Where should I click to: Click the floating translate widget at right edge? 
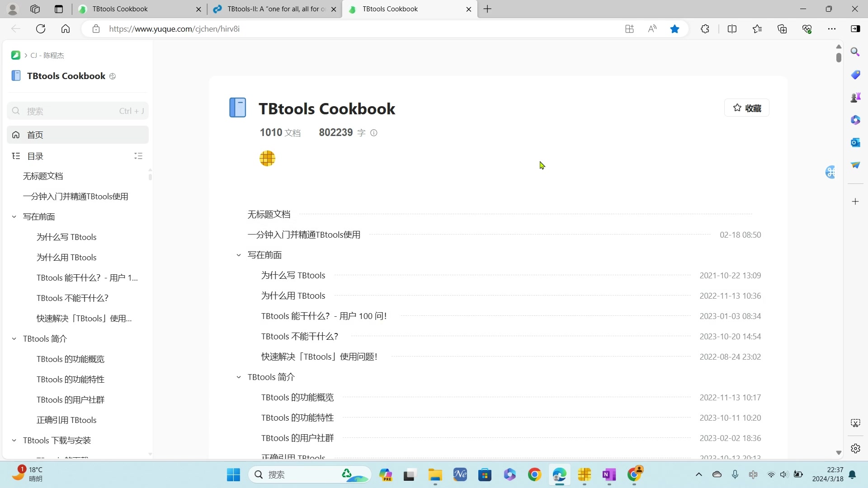point(830,172)
